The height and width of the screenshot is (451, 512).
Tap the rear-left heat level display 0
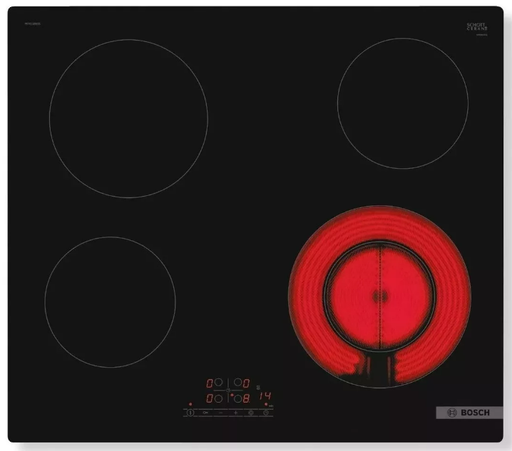click(x=209, y=383)
